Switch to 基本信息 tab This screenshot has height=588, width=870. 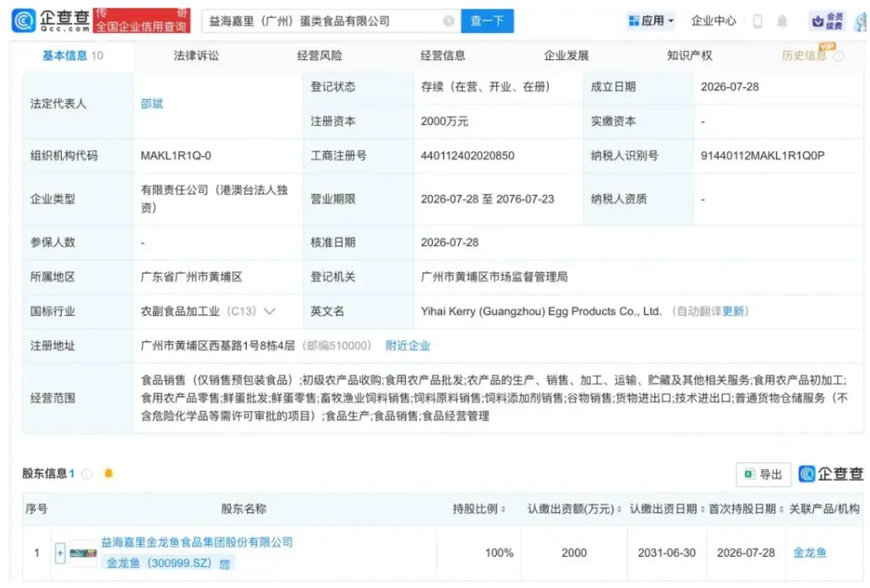(73, 56)
